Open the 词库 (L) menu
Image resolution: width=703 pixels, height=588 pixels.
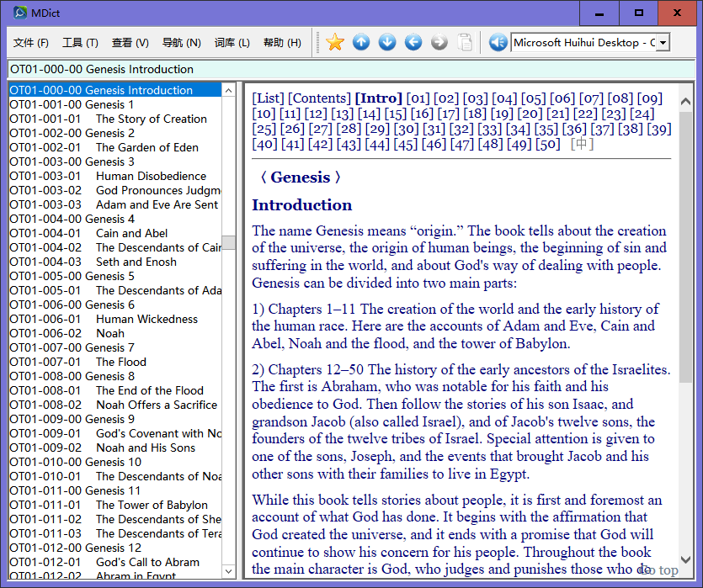pos(232,43)
